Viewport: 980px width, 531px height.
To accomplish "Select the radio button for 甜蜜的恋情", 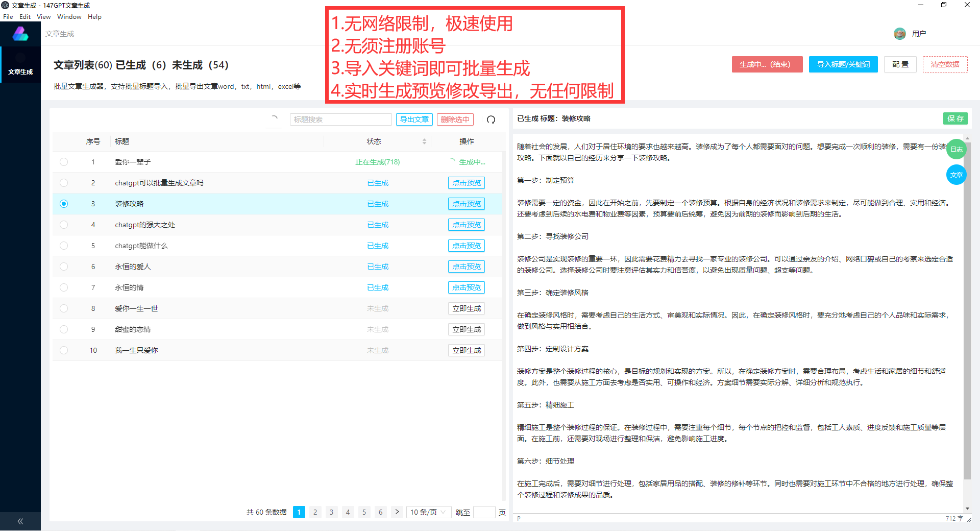I will point(64,329).
